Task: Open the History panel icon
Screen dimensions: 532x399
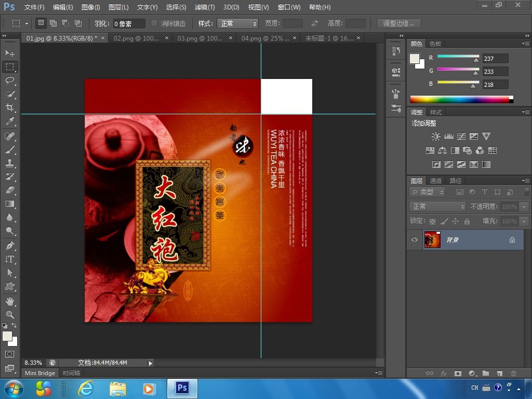Action: [396, 51]
